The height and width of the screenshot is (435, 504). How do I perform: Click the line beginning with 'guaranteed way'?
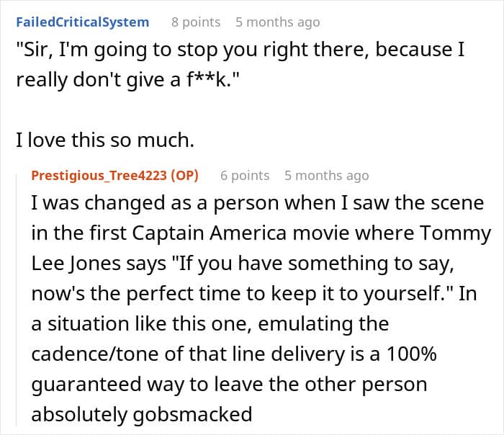coord(229,385)
